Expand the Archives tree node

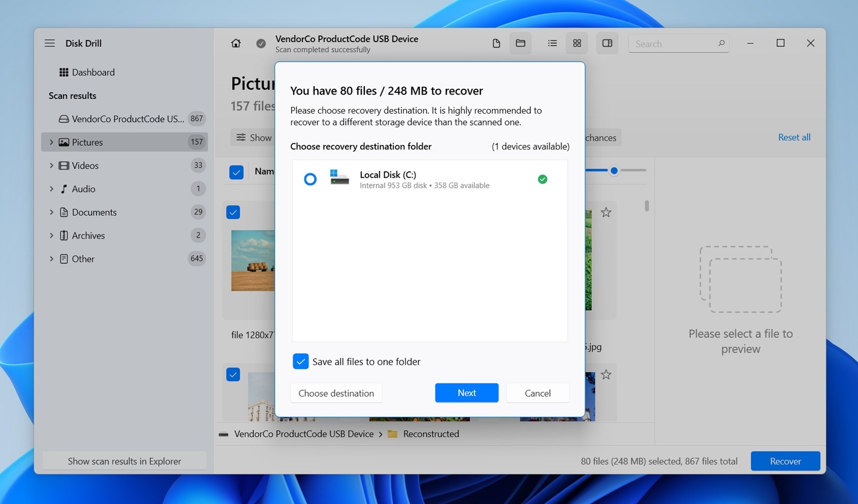click(51, 235)
